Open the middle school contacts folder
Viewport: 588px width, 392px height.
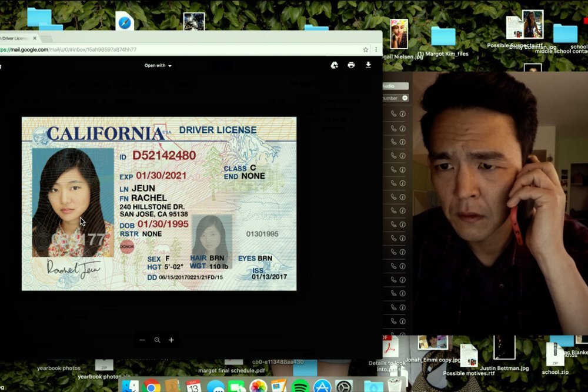[x=565, y=33]
